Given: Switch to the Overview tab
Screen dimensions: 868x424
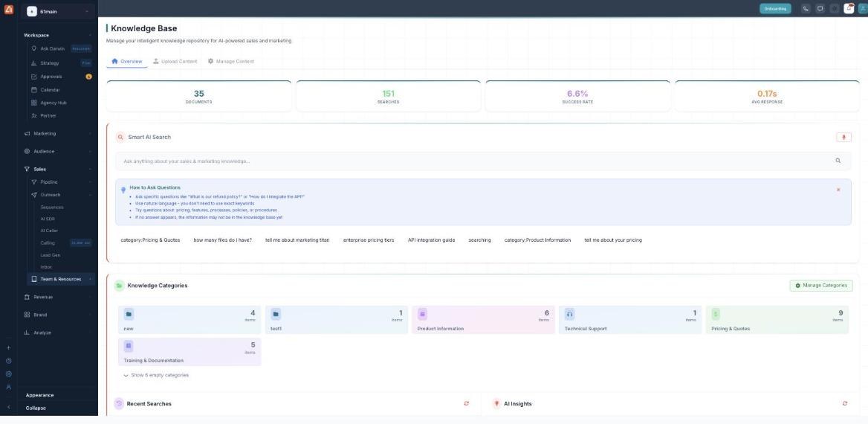Looking at the screenshot, I should pos(127,62).
